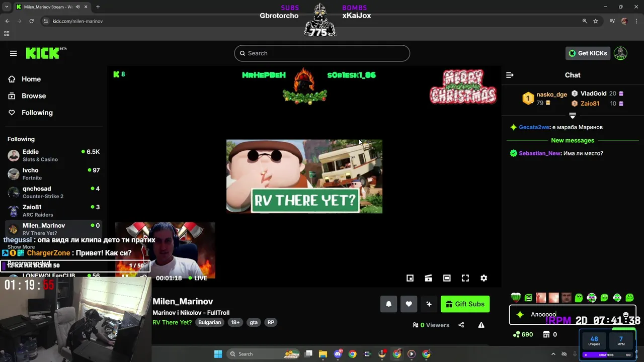Viewport: 644px width, 362px height.
Task: Select the Bulgarian tag
Action: (x=210, y=322)
